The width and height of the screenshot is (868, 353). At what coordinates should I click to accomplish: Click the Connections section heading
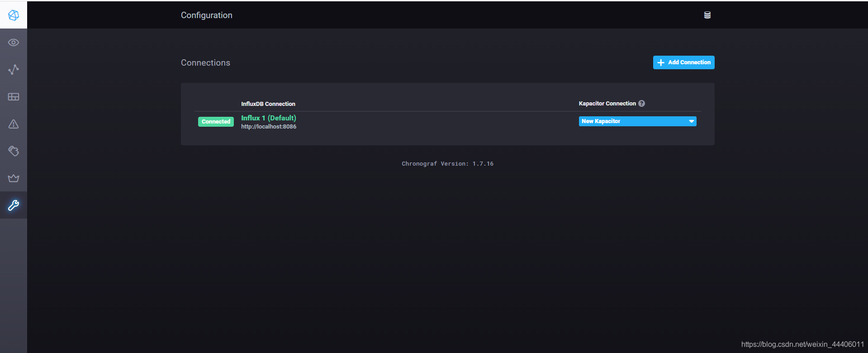click(205, 63)
